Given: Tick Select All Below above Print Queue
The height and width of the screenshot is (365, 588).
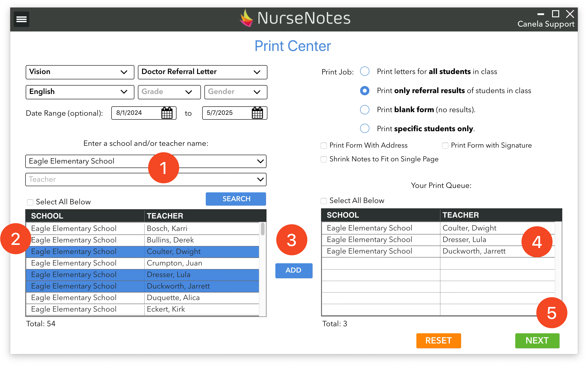Looking at the screenshot, I should [323, 201].
